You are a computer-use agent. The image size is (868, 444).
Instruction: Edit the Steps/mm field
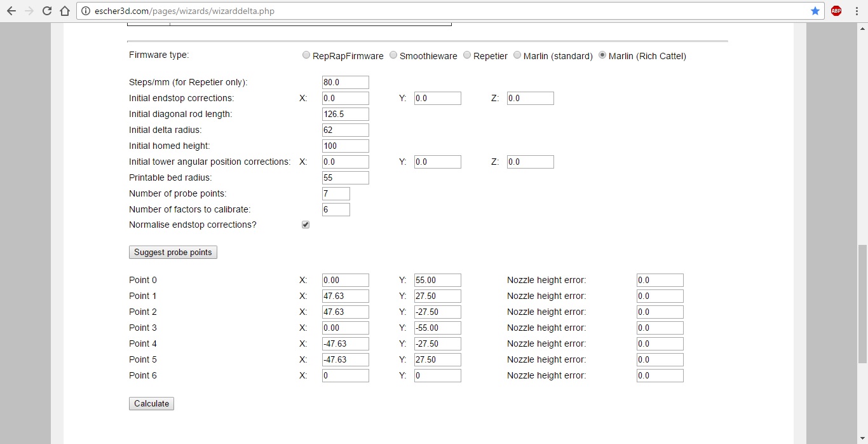(x=346, y=83)
